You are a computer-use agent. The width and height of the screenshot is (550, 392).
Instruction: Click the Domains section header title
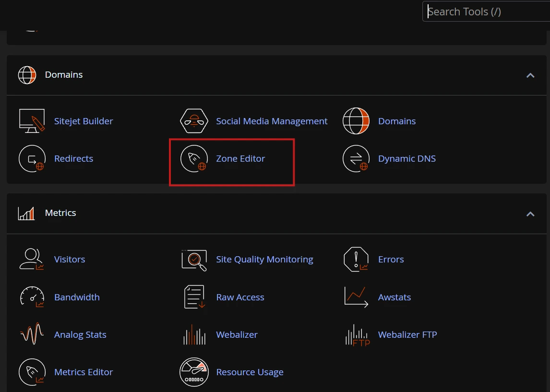click(x=64, y=75)
